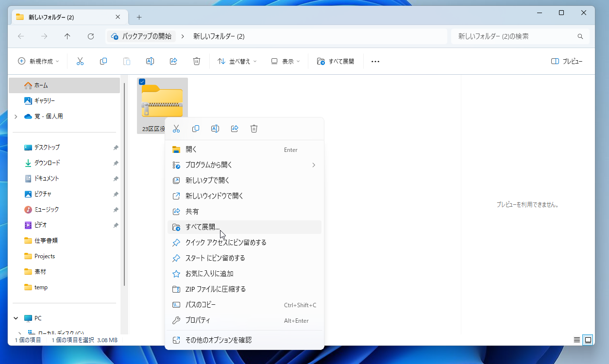Choose すべて展開... from context menu
This screenshot has width=609, height=364.
[x=244, y=227]
